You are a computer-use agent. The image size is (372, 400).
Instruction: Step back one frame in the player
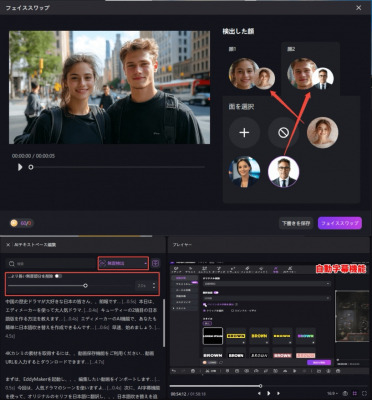259,394
